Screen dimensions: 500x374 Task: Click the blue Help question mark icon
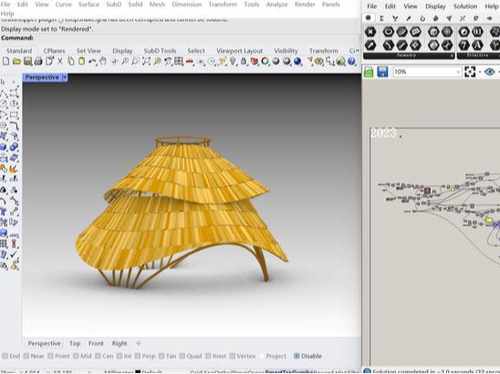coord(351,61)
